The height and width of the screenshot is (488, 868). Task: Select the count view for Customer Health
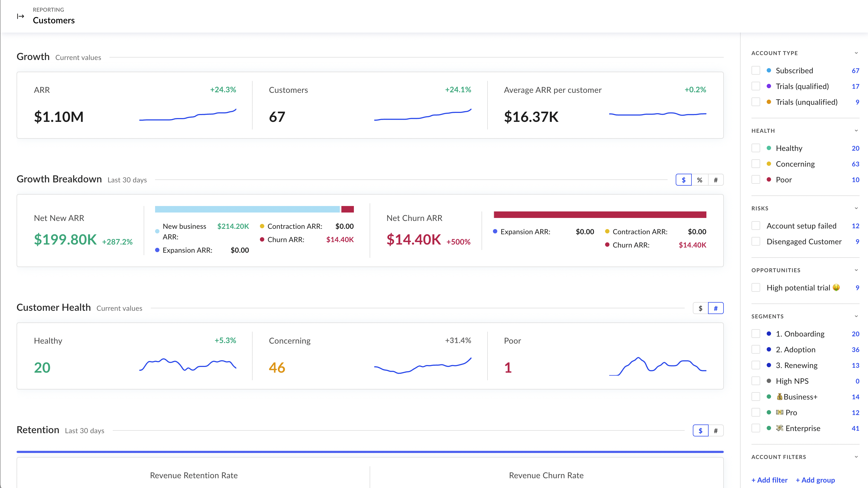coord(716,308)
